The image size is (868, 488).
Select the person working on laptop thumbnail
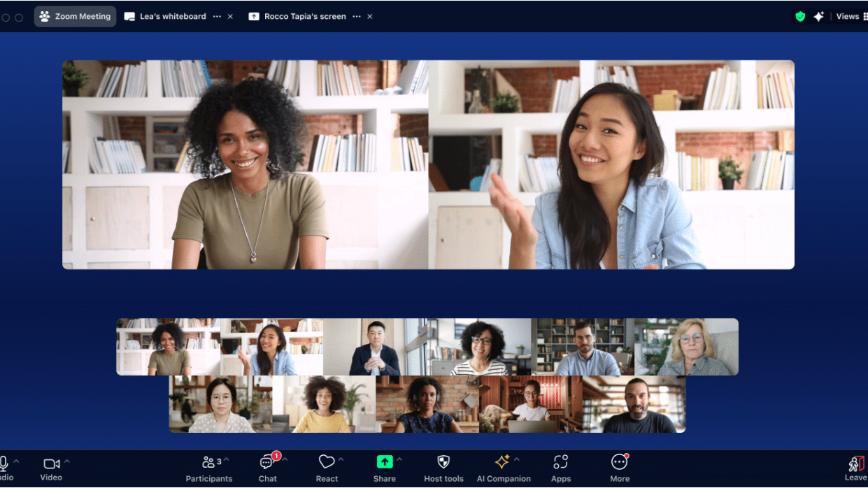(531, 404)
